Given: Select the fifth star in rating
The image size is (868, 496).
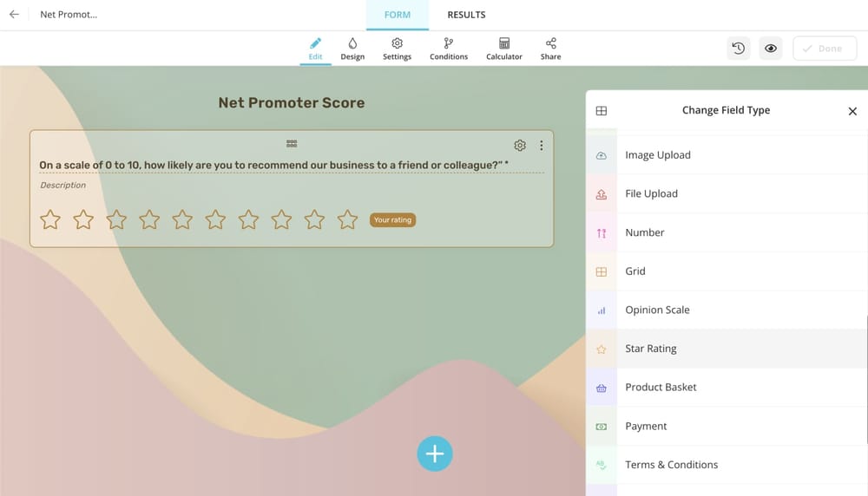Looking at the screenshot, I should pos(182,219).
